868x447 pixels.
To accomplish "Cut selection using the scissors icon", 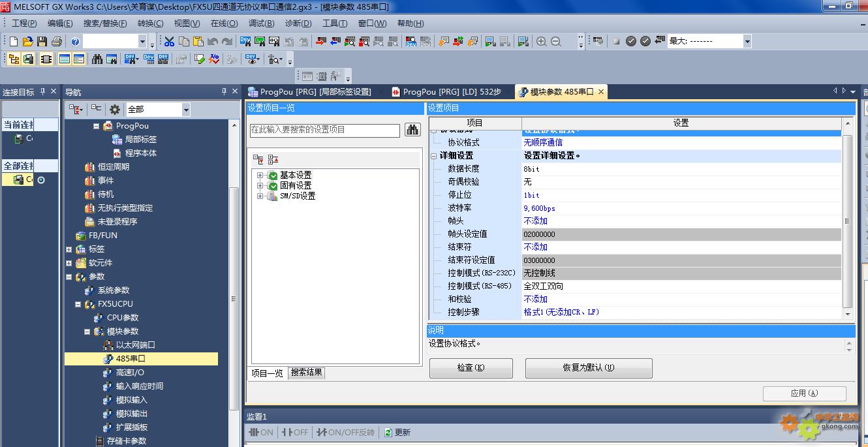I will point(169,41).
